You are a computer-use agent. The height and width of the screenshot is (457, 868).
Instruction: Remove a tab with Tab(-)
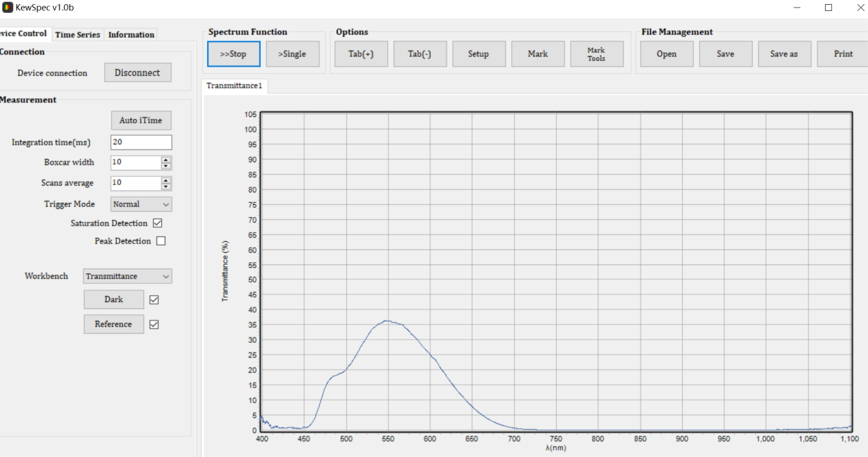point(419,54)
